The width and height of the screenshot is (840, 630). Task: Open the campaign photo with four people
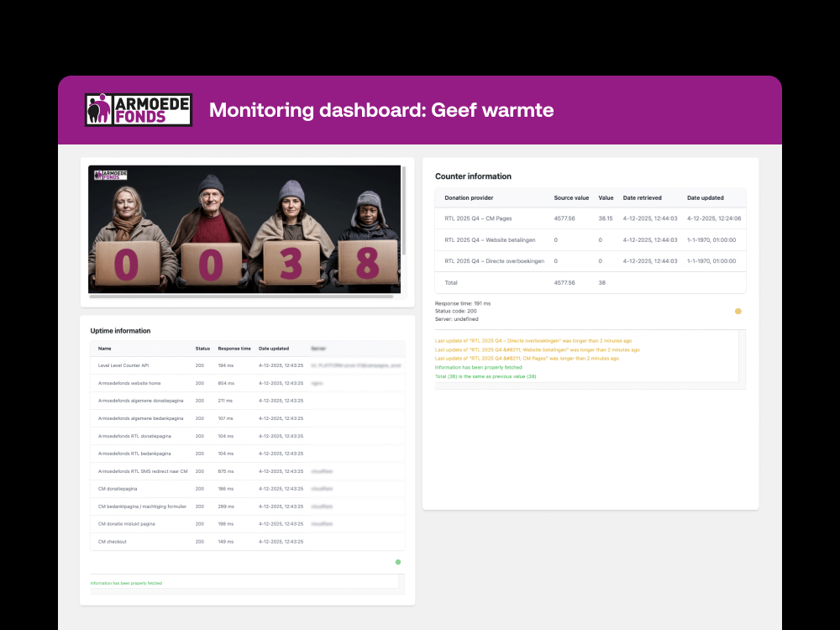[244, 229]
